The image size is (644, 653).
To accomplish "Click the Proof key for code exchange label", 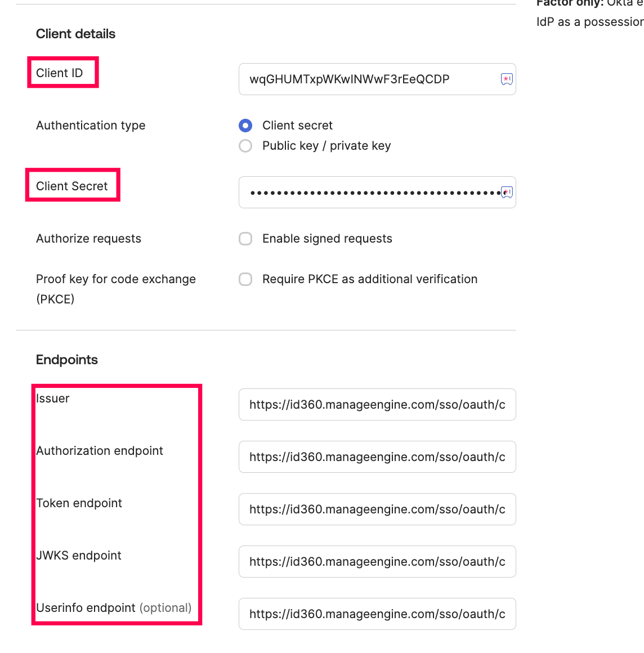I will pyautogui.click(x=115, y=279).
